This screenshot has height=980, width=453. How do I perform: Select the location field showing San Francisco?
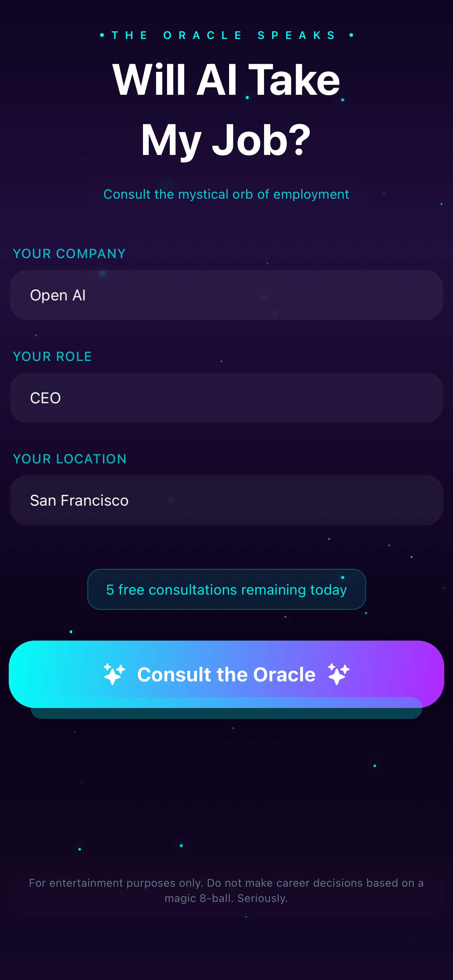[226, 500]
